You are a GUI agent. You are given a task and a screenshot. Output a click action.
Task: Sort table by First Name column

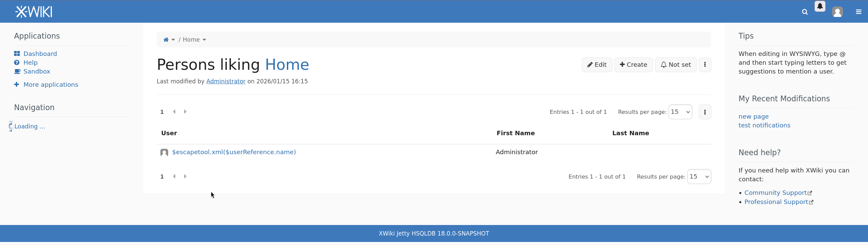click(515, 133)
